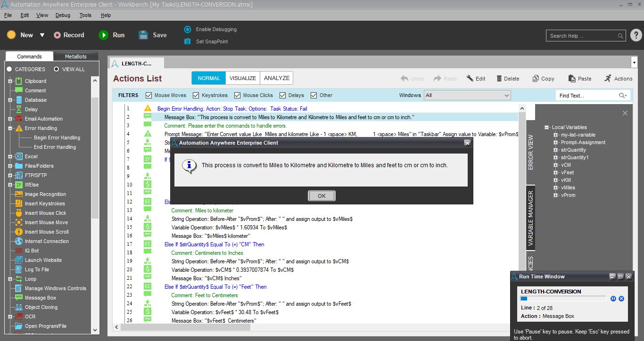644x341 pixels.
Task: Save the task with the Save icon
Action: point(143,35)
